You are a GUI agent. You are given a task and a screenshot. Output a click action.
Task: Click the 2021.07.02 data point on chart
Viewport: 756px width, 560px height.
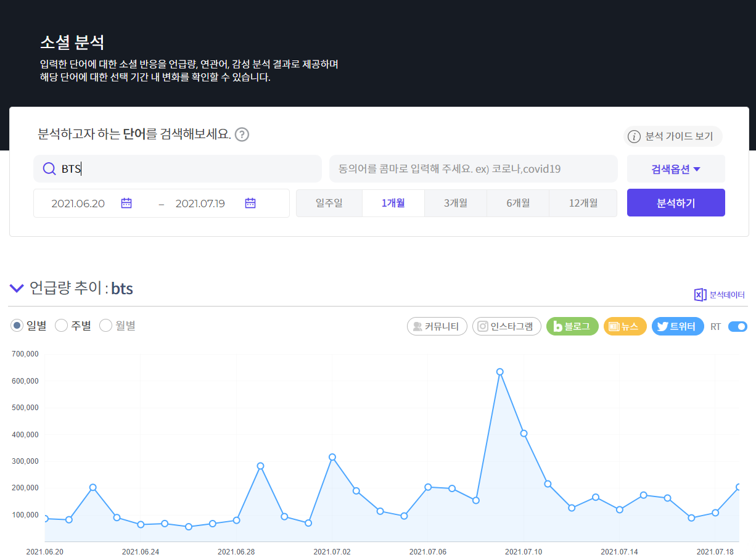point(332,457)
